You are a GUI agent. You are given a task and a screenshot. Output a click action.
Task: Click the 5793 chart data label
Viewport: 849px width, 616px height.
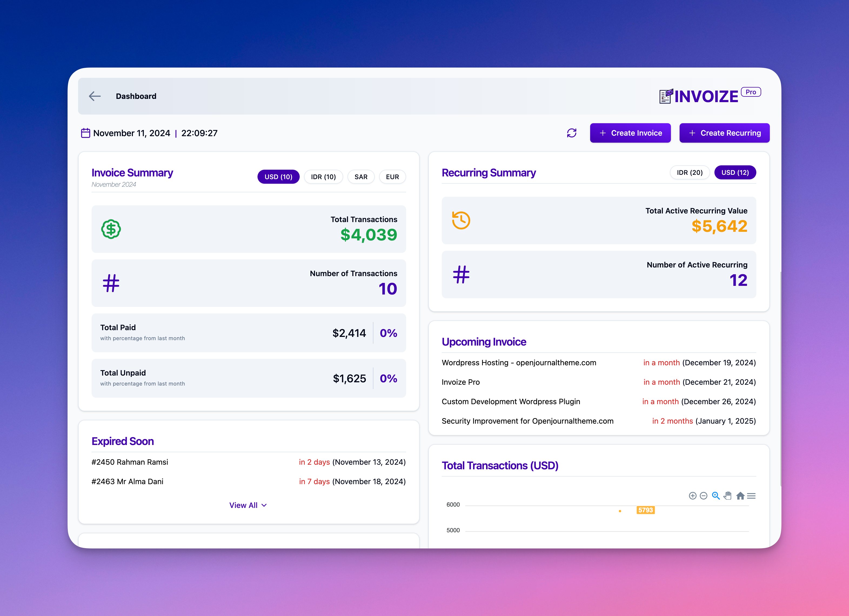645,510
